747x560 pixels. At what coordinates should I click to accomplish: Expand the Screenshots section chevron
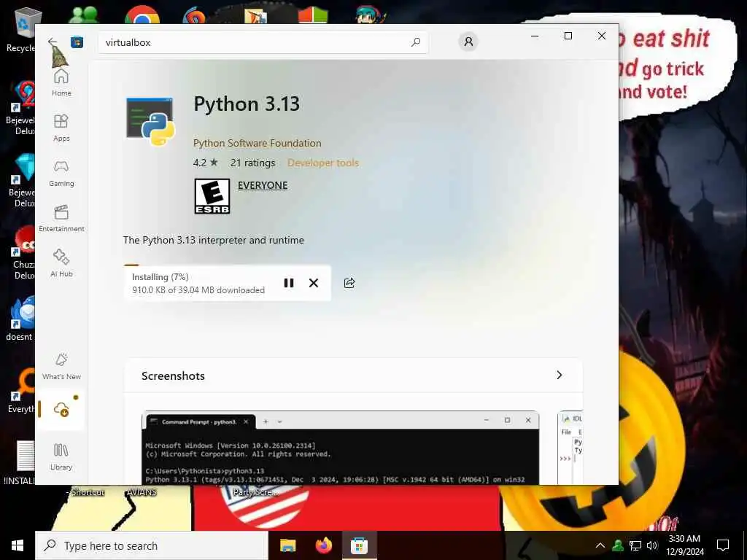(560, 376)
